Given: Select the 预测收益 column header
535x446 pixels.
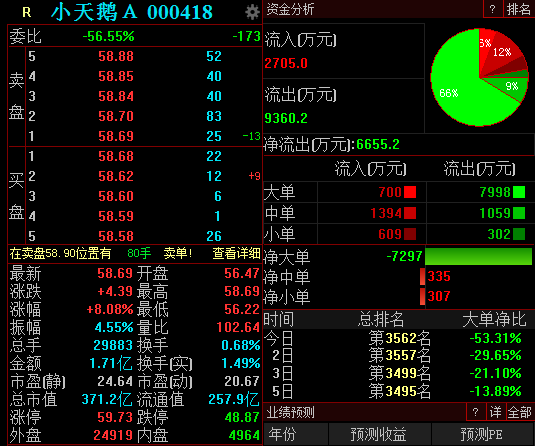Looking at the screenshot, I should point(379,434).
